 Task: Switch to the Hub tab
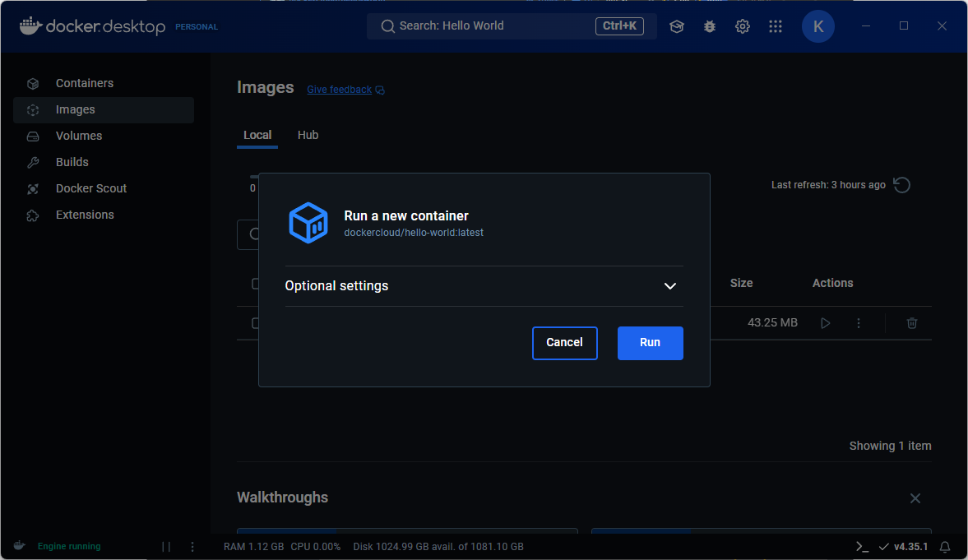(x=308, y=135)
